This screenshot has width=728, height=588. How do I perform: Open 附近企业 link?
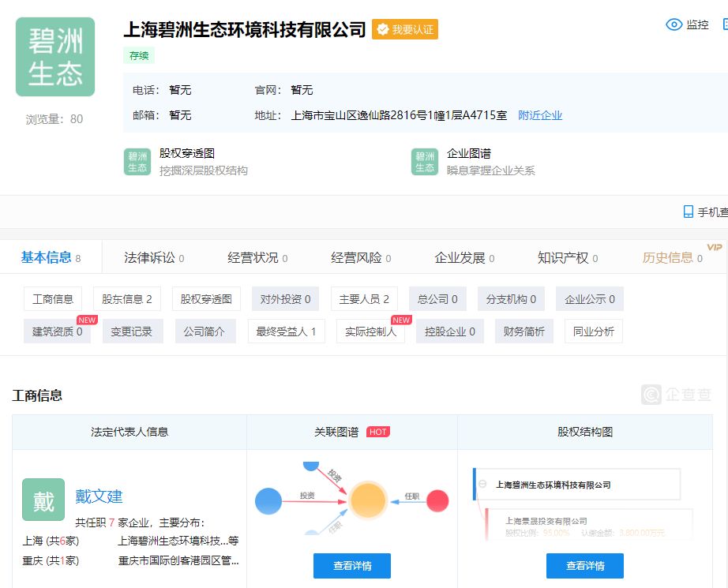tap(540, 115)
